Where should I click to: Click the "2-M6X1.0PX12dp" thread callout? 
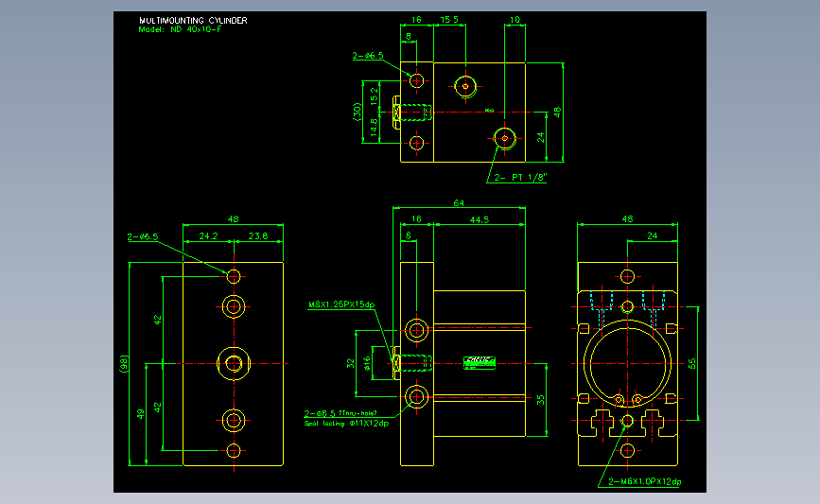click(645, 481)
